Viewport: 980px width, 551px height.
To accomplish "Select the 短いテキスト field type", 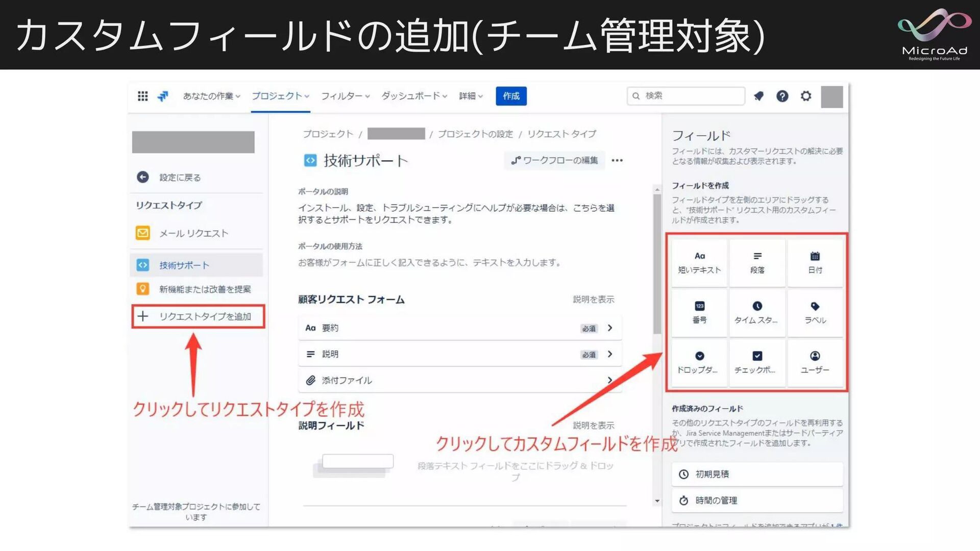I will pos(699,263).
